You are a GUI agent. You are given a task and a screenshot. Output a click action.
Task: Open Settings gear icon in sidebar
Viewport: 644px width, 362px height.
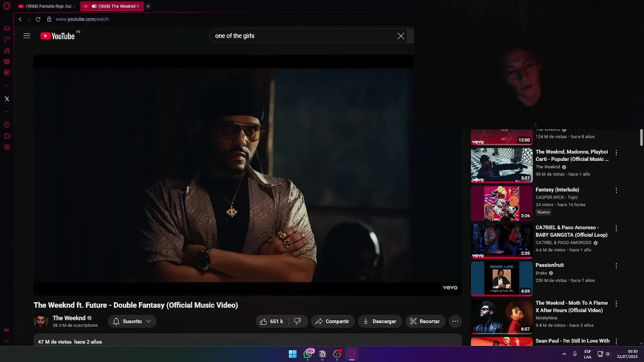[x=7, y=147]
